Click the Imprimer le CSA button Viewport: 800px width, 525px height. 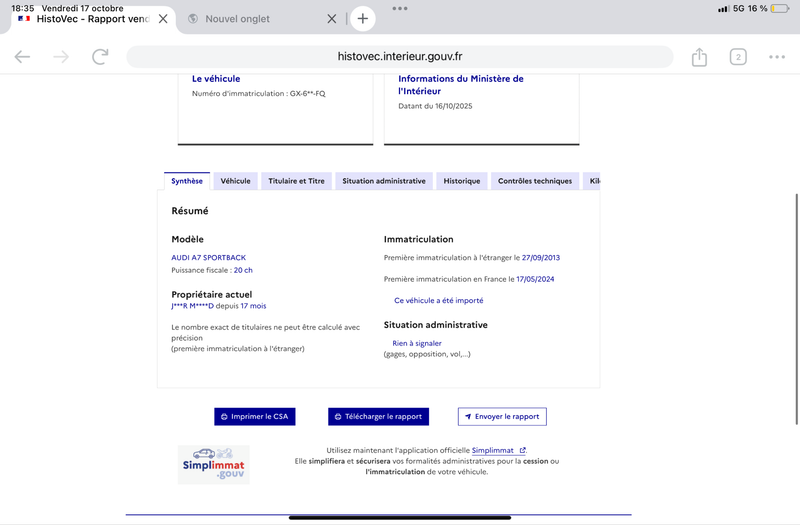(255, 416)
